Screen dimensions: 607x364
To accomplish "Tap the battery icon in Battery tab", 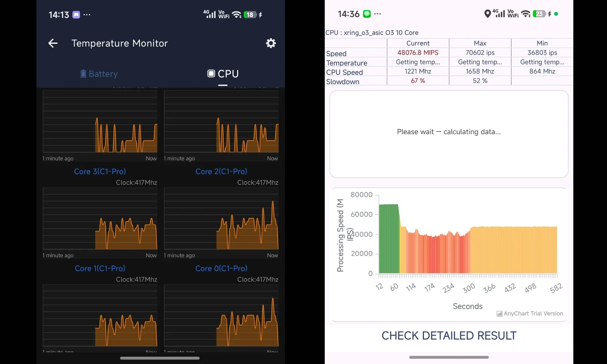I will coord(83,74).
